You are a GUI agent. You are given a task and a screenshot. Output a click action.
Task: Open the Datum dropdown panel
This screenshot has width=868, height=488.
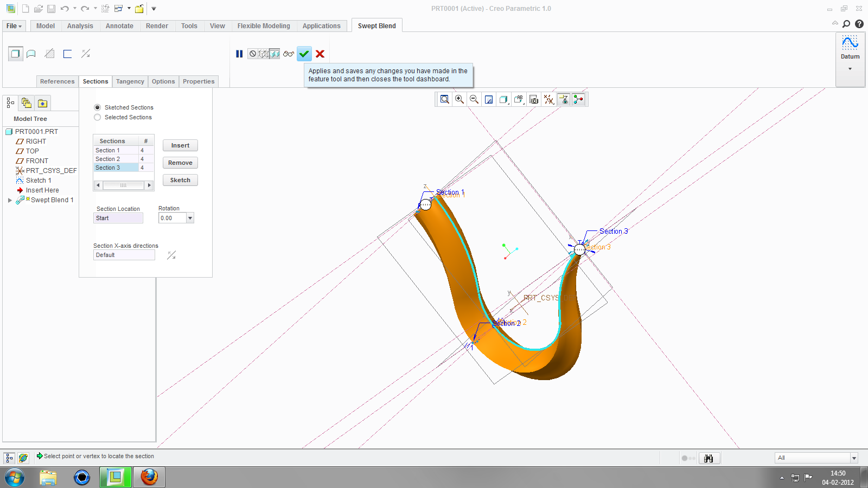click(850, 69)
